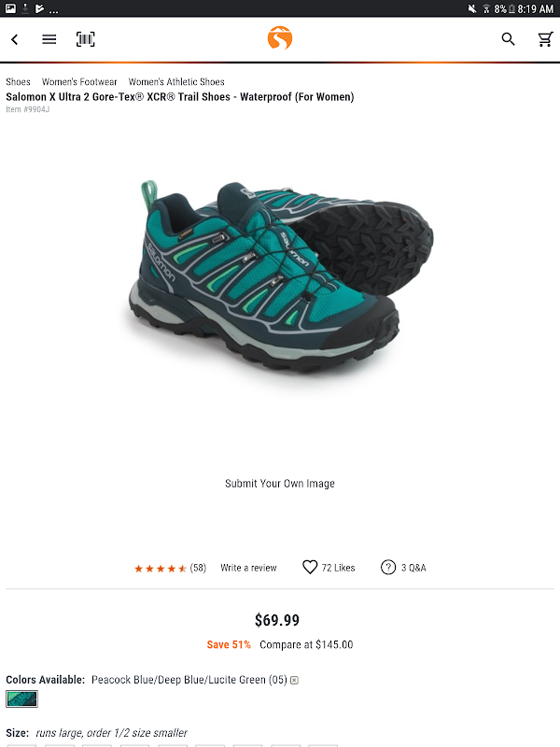Tap the back arrow icon
560x747 pixels.
tap(15, 39)
